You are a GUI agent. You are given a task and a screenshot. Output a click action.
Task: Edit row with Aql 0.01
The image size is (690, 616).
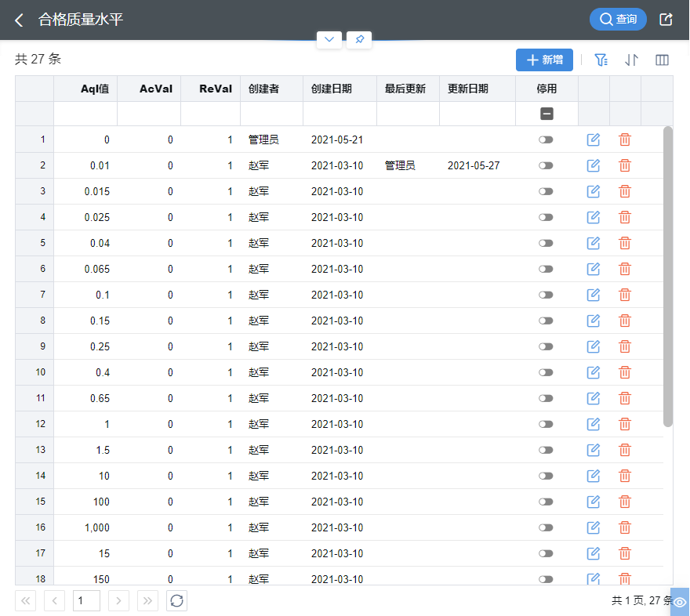(x=594, y=166)
